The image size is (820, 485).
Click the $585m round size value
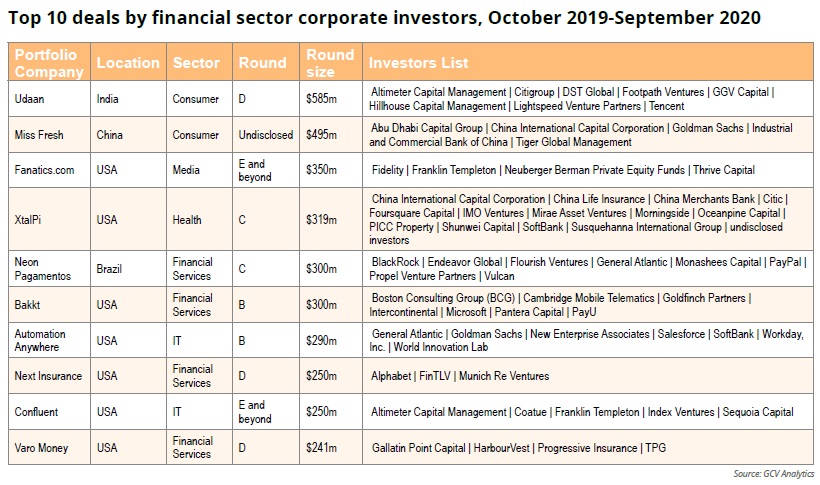(x=320, y=99)
